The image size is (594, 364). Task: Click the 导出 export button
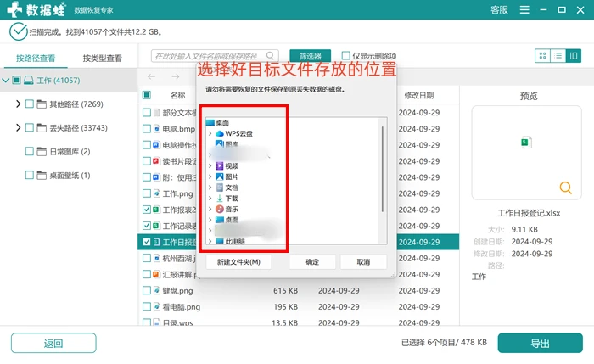click(x=541, y=343)
